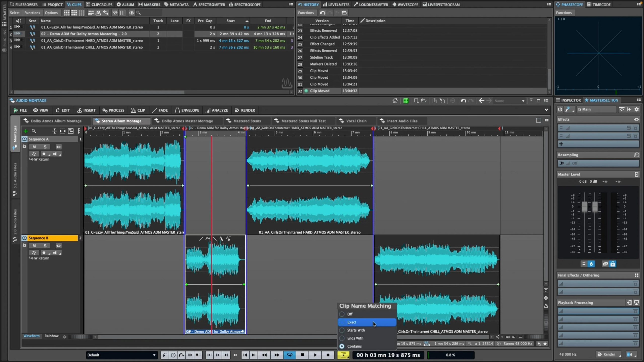Click the Functions button in History panel
644x362 pixels.
(x=306, y=13)
